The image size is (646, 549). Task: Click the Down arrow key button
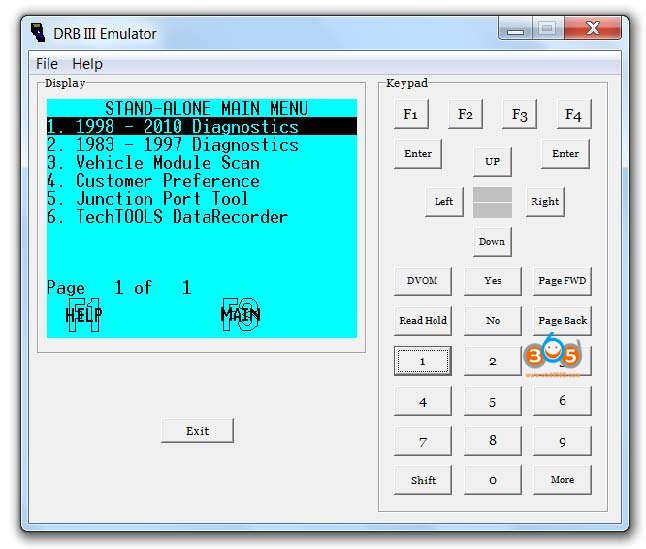[492, 241]
